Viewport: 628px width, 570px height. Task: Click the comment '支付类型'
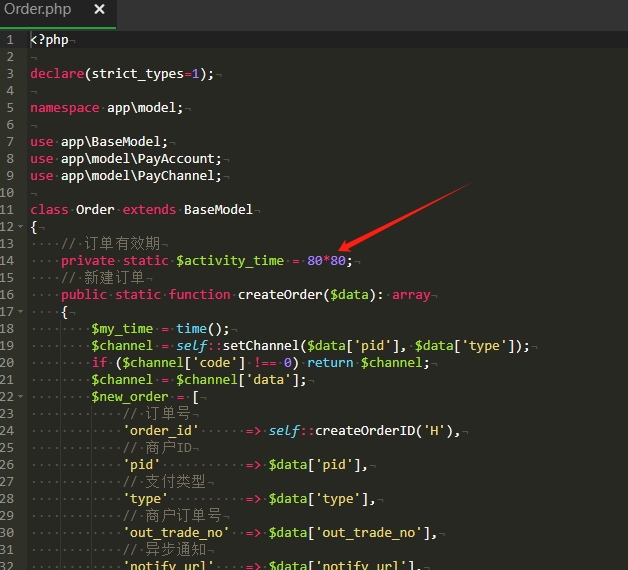pos(175,481)
